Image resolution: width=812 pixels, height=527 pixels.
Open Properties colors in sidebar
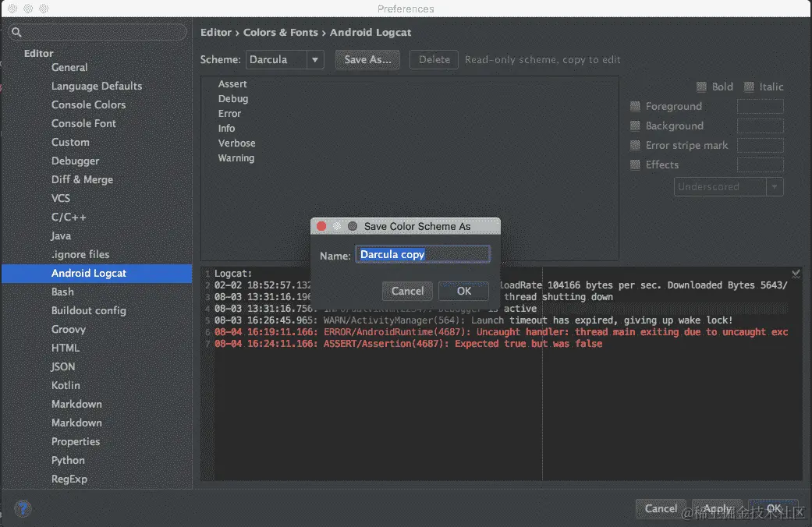click(76, 441)
